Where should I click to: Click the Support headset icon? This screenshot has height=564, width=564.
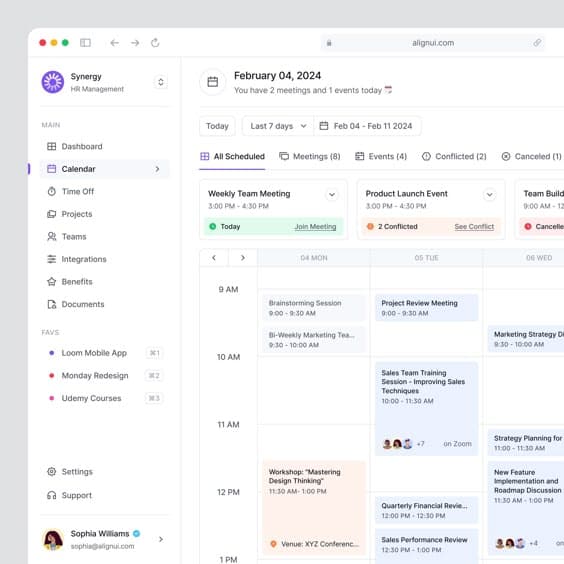point(51,495)
